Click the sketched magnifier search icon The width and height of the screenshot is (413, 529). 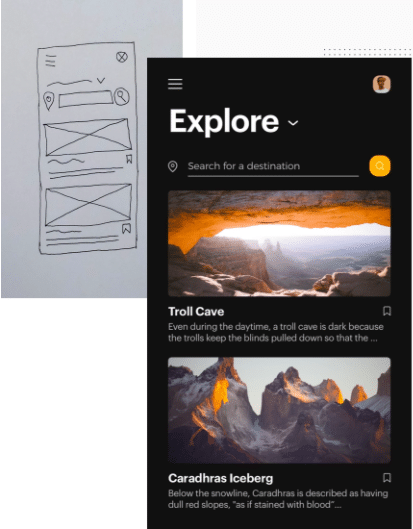(x=121, y=96)
